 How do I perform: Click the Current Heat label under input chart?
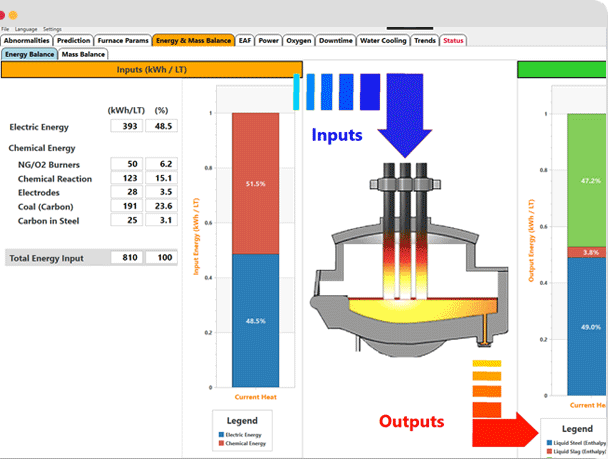coord(256,397)
